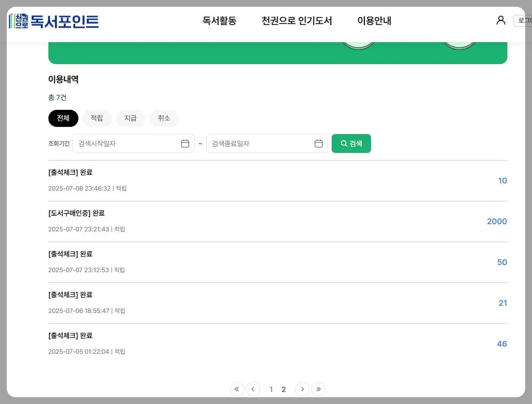Open the 이용안내 menu

(x=374, y=21)
